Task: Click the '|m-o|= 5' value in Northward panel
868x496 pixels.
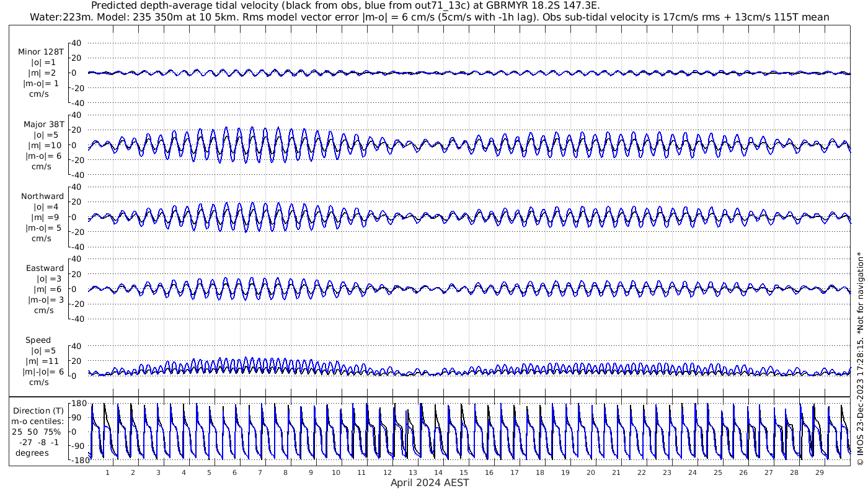Action: (43, 228)
